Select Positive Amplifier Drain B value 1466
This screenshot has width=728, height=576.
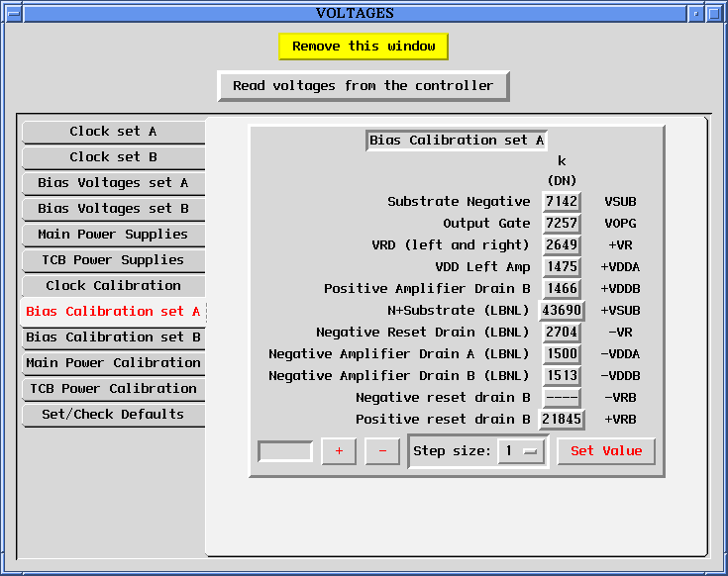pos(562,288)
